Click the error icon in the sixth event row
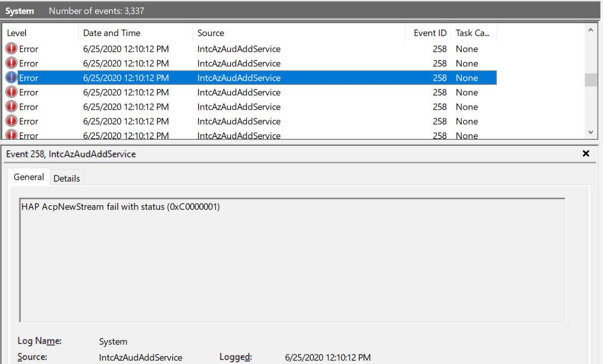The width and height of the screenshot is (603, 364). (x=11, y=121)
